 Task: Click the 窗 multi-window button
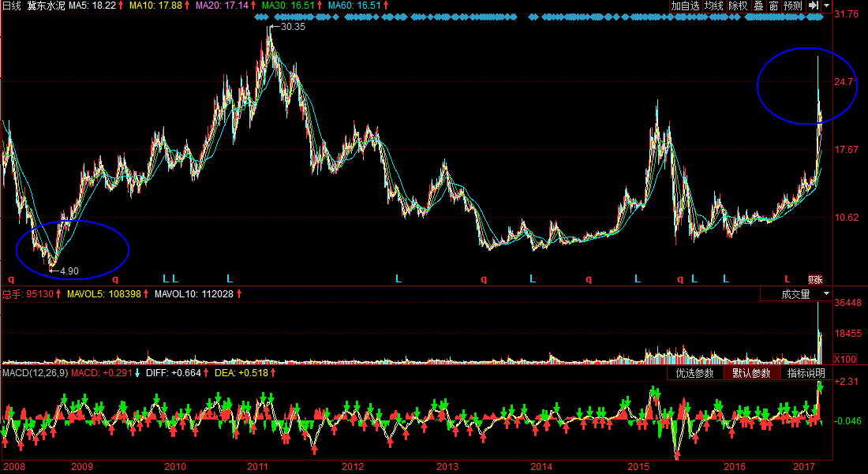click(773, 6)
